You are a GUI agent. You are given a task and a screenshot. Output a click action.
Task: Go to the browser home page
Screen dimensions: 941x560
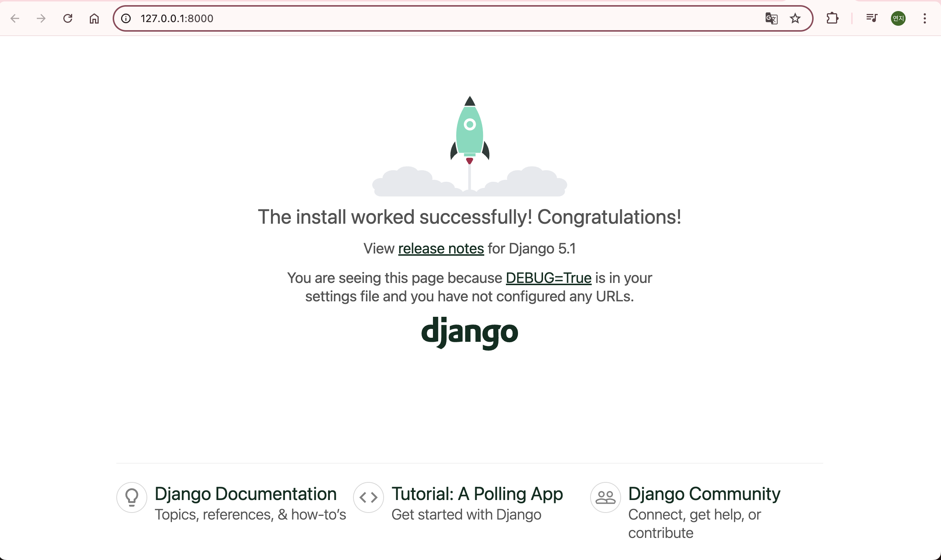[x=94, y=18]
